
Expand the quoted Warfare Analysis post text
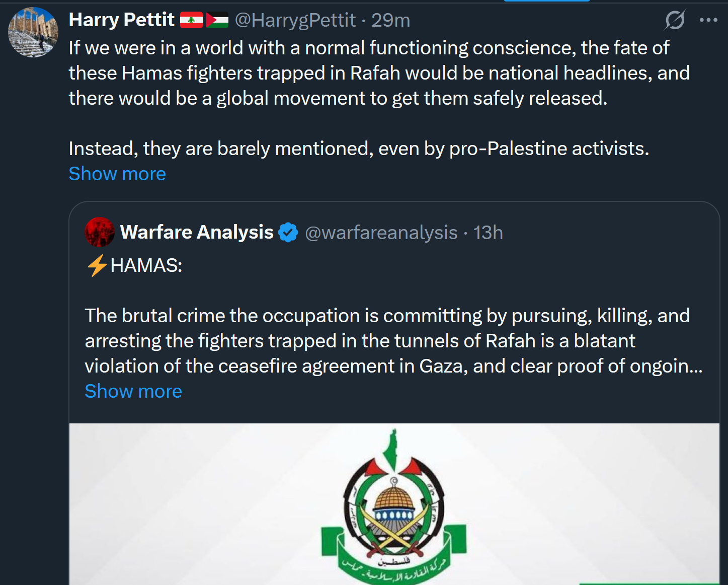click(133, 391)
